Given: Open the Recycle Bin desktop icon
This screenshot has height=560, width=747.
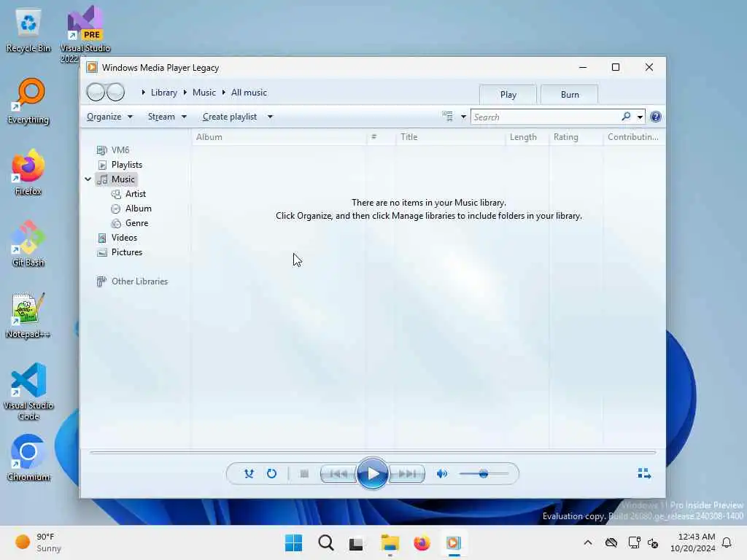Looking at the screenshot, I should click(28, 31).
